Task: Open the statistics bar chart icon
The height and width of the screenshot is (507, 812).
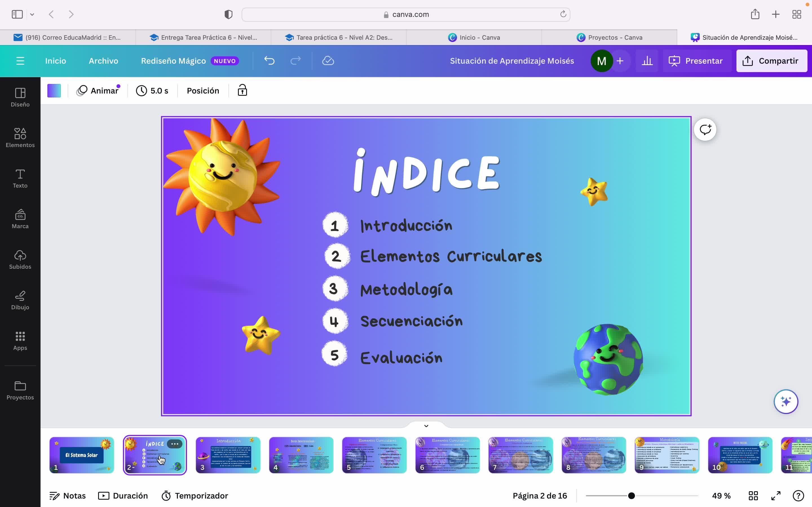Action: tap(647, 61)
